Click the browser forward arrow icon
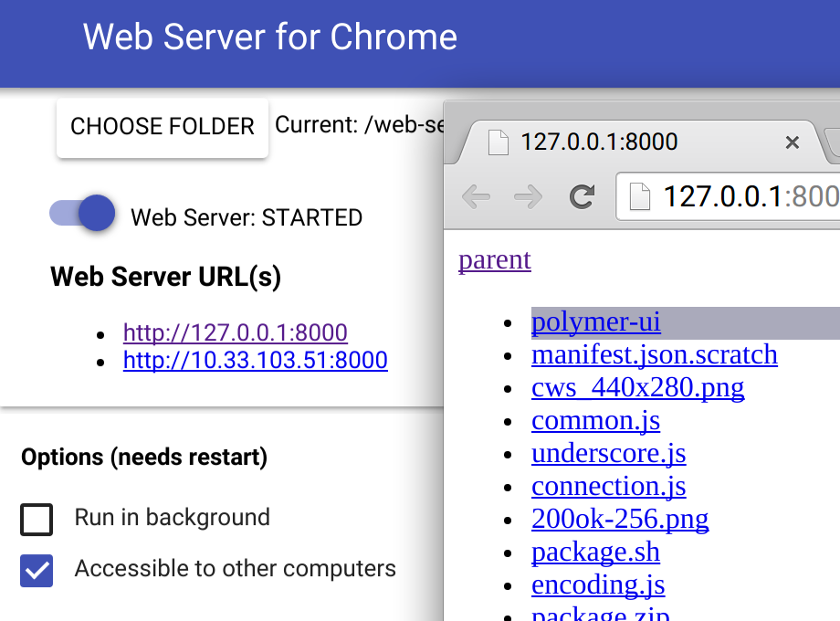This screenshot has height=621, width=840. (x=528, y=196)
